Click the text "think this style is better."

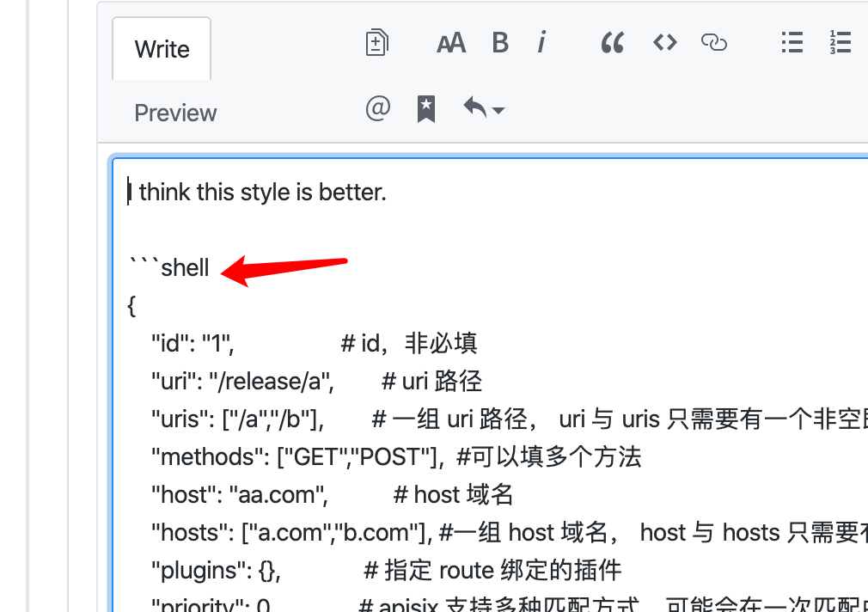point(262,193)
